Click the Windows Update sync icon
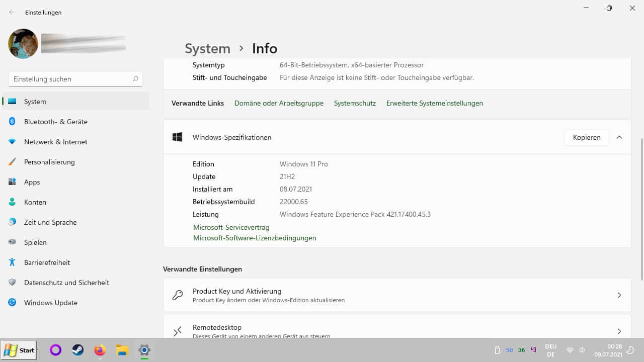This screenshot has width=644, height=362. [x=13, y=303]
